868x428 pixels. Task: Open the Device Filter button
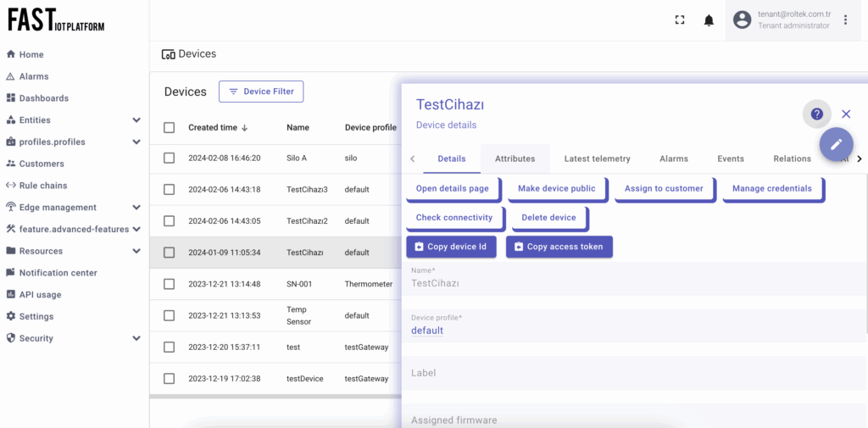click(261, 92)
